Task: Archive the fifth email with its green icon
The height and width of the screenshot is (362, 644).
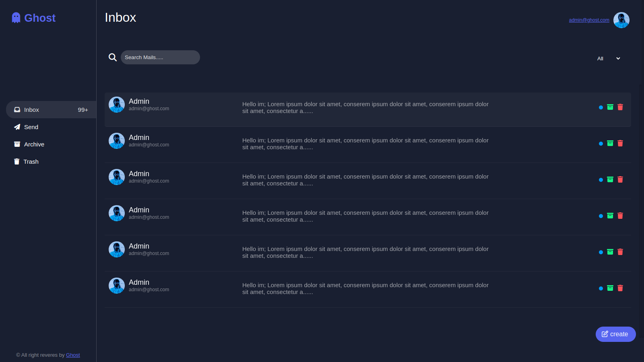Action: (610, 252)
